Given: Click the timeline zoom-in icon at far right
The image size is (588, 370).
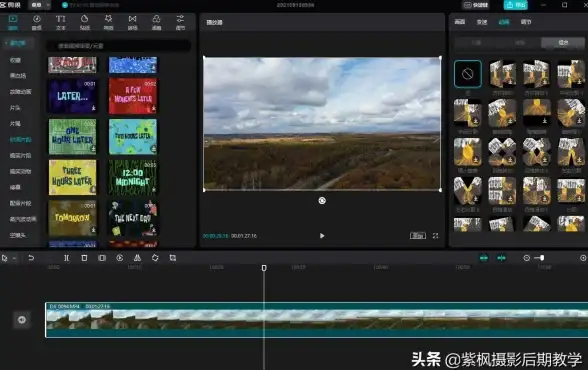Looking at the screenshot, I should coord(583,258).
